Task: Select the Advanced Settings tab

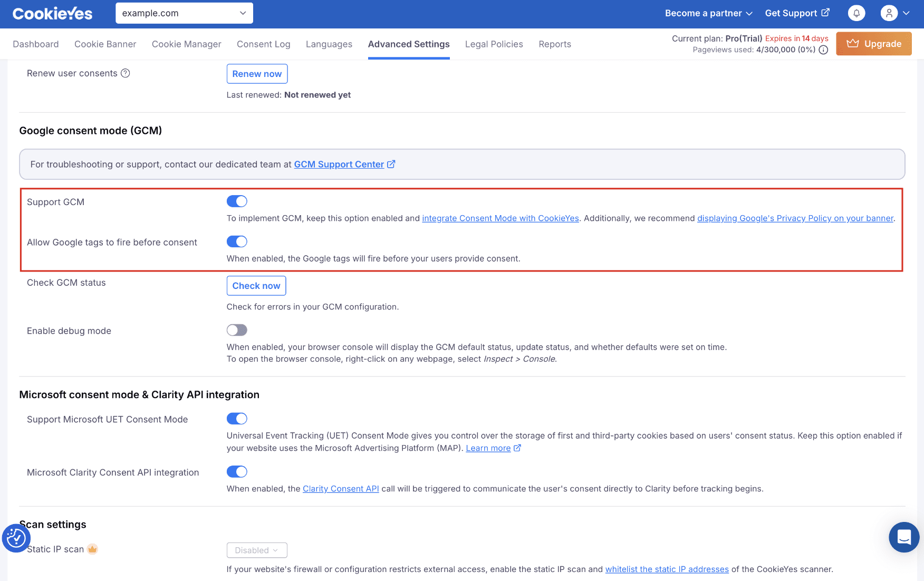Action: 409,44
